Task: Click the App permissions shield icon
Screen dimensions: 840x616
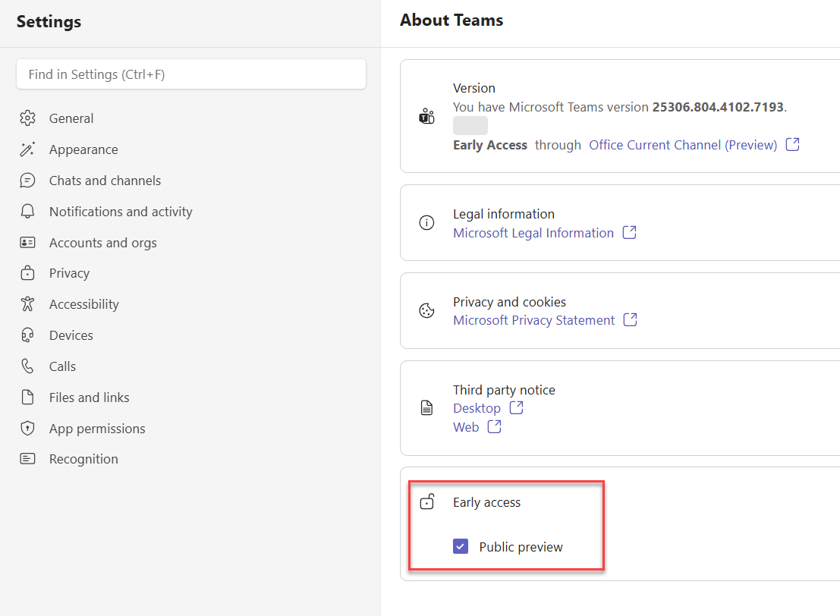Action: coord(27,429)
